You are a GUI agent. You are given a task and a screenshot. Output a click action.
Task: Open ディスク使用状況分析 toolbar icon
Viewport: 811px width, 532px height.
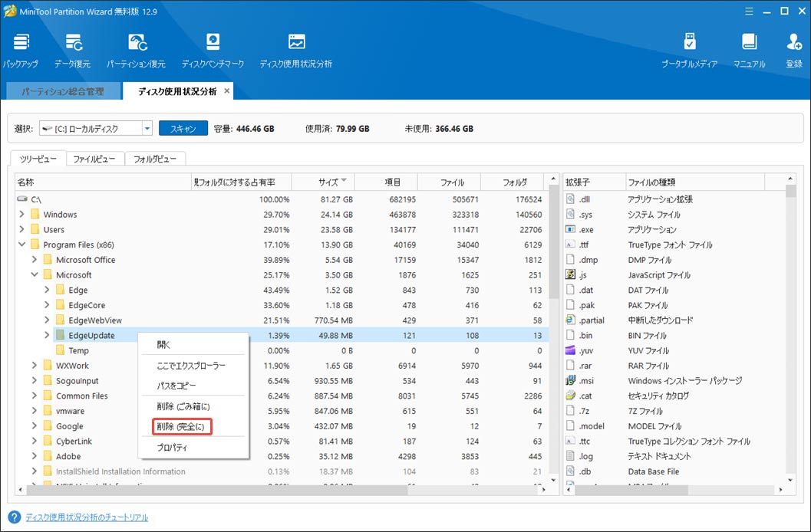click(296, 51)
